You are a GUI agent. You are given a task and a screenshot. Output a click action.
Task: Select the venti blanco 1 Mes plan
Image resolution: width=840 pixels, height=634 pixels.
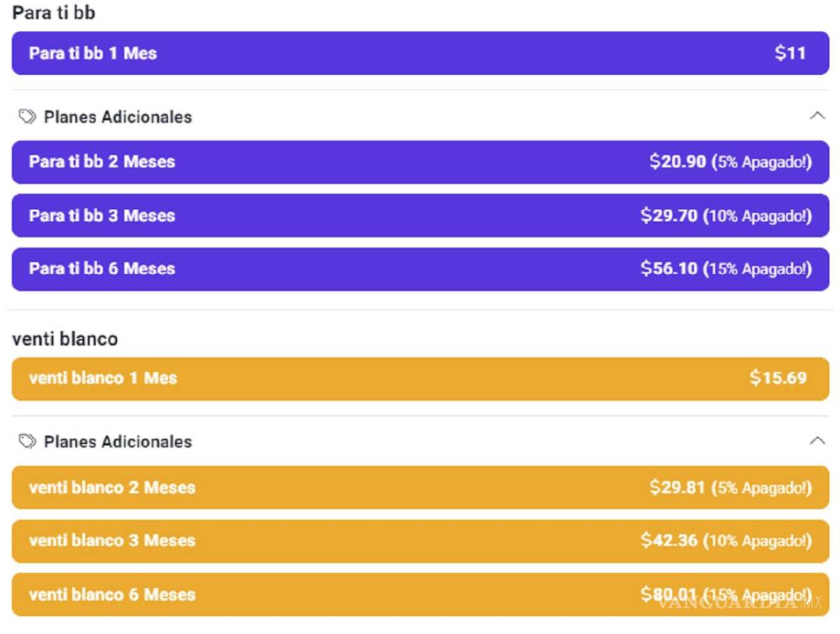[x=420, y=378]
